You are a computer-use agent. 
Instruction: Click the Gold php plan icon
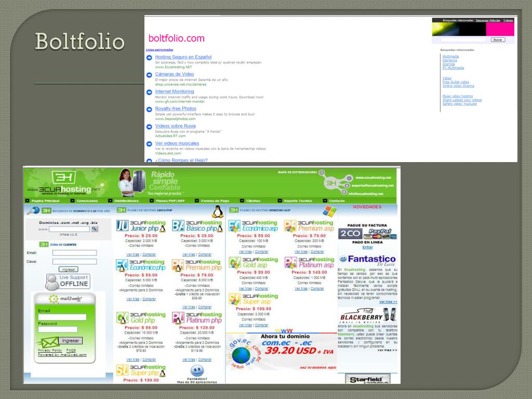pos(122,318)
